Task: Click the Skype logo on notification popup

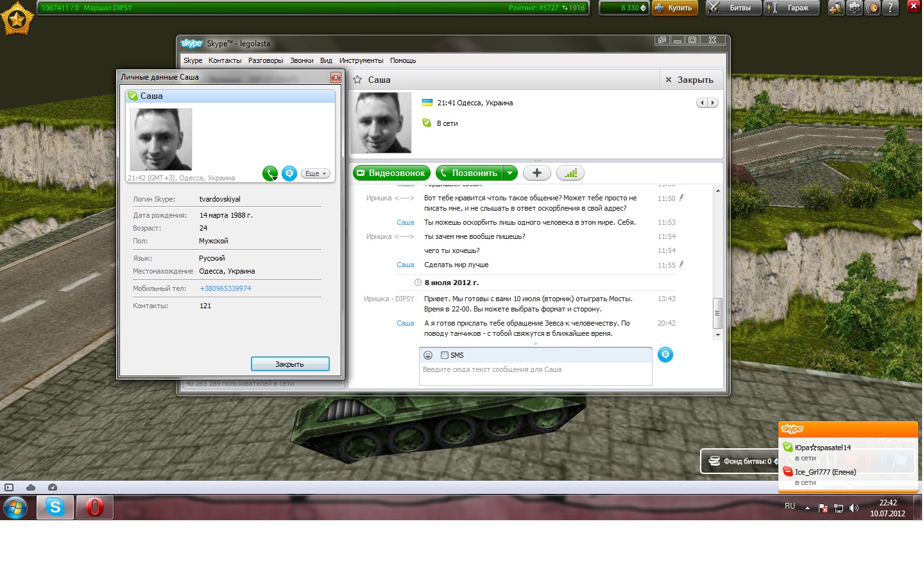Action: pos(792,429)
